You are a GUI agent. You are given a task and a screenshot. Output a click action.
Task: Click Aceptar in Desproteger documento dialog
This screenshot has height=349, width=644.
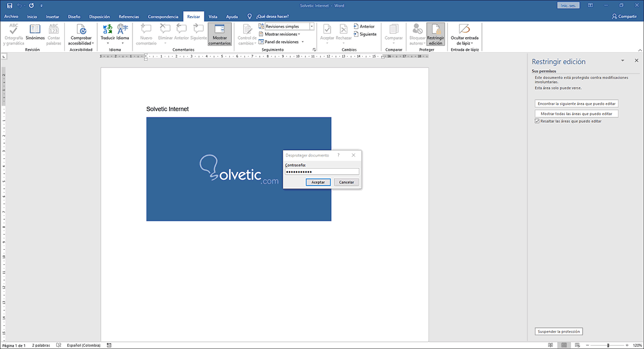(318, 182)
